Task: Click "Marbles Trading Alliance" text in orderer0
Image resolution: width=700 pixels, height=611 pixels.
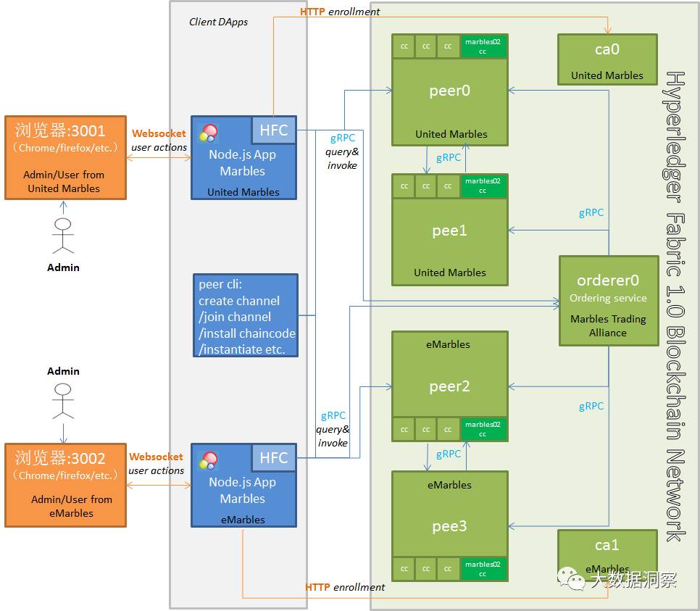Action: point(608,325)
